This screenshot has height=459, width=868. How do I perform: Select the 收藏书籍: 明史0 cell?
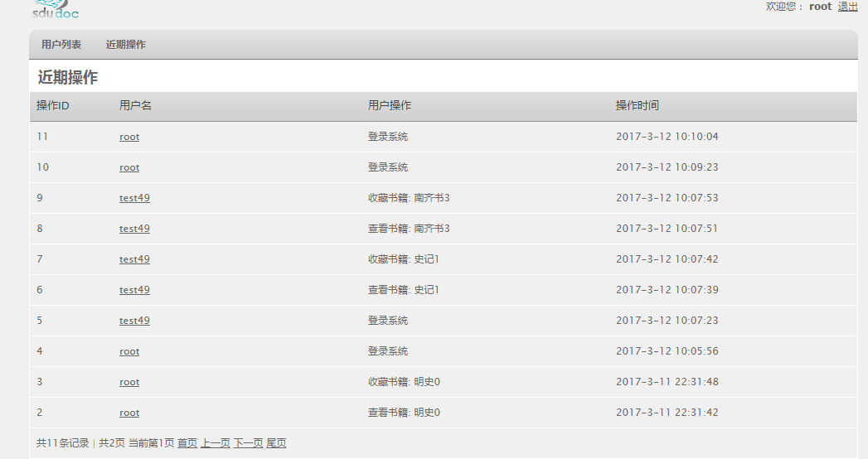pyautogui.click(x=404, y=382)
